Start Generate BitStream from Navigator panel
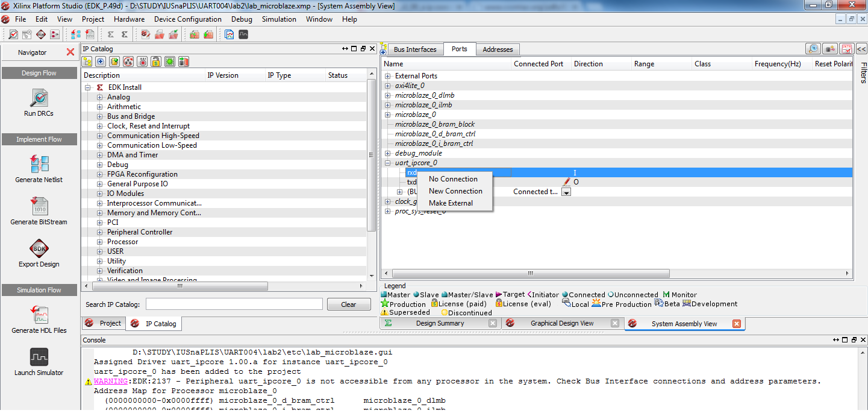The image size is (868, 416). point(39,211)
